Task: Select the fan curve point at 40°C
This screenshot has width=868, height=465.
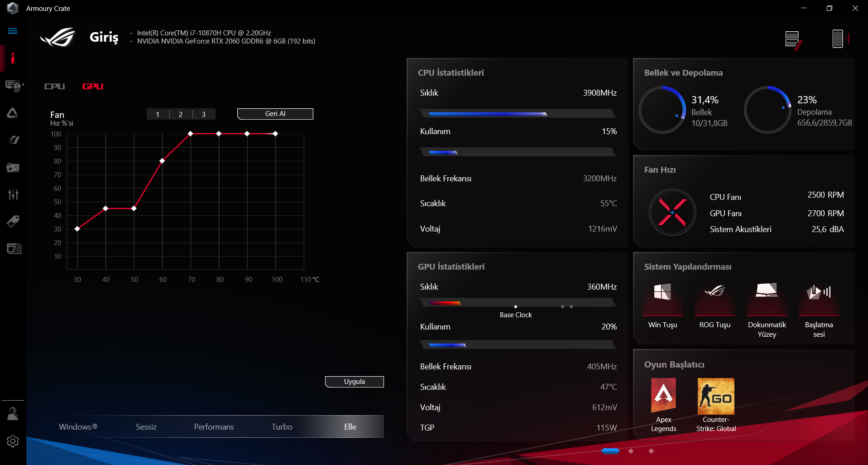Action: (x=106, y=208)
